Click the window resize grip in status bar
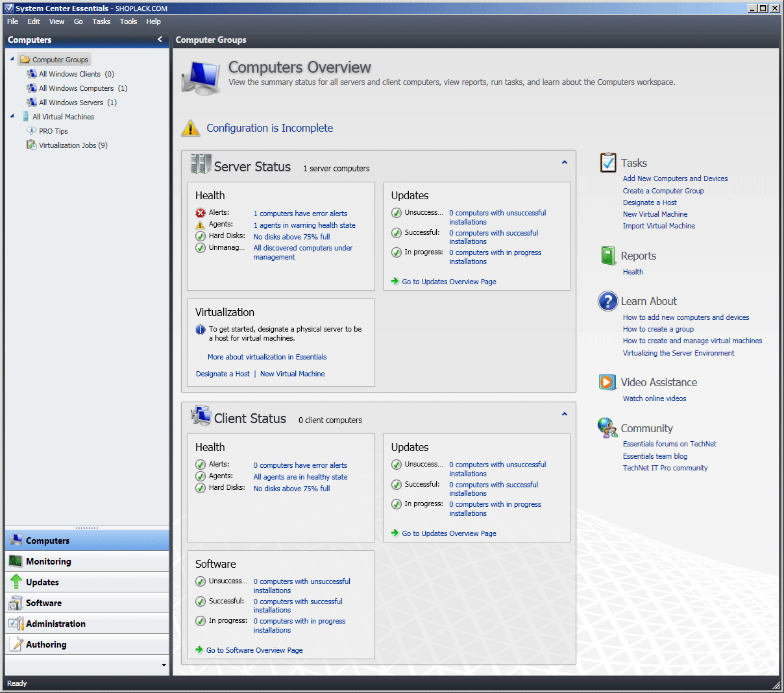The width and height of the screenshot is (784, 693). click(776, 685)
